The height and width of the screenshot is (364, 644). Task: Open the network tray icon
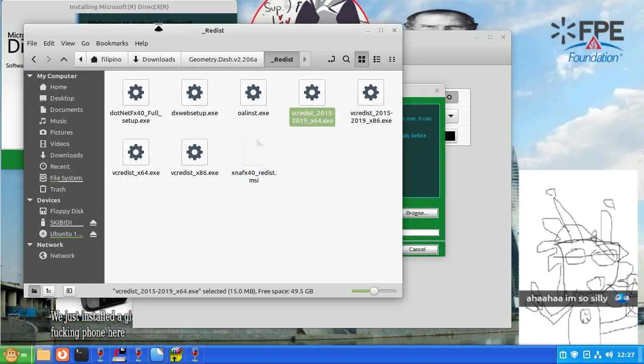click(x=598, y=355)
